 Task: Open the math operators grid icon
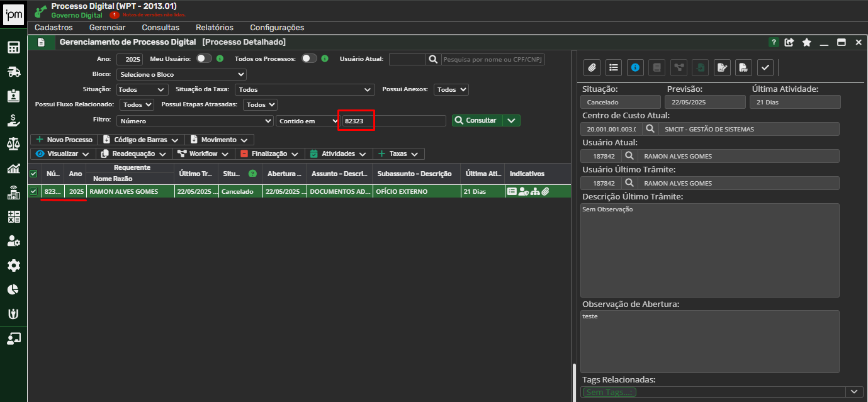pyautogui.click(x=14, y=217)
